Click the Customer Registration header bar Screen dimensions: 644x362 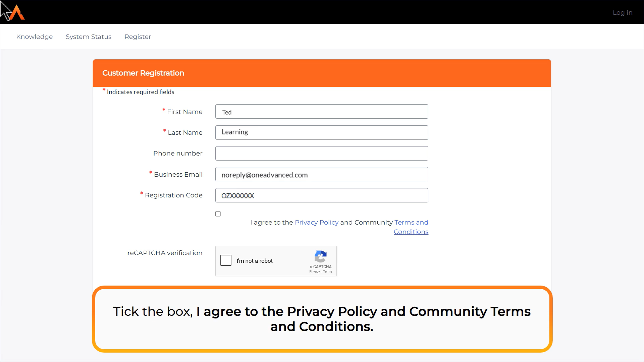[x=321, y=73]
